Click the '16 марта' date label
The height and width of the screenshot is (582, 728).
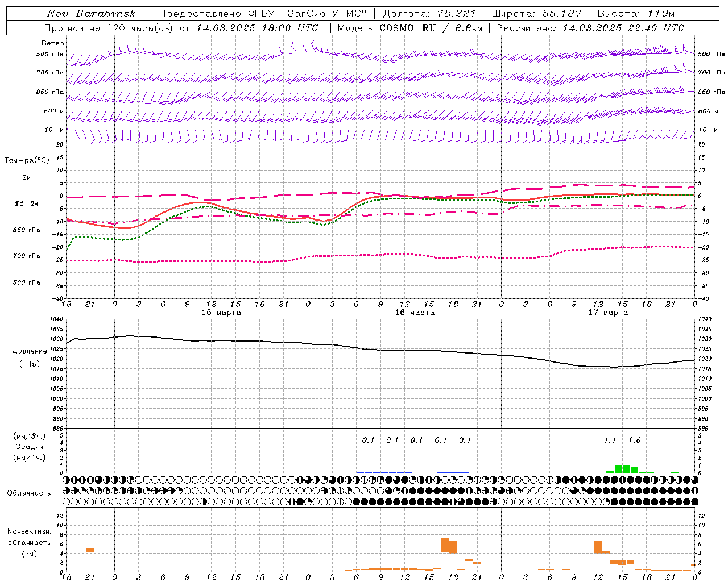(415, 313)
